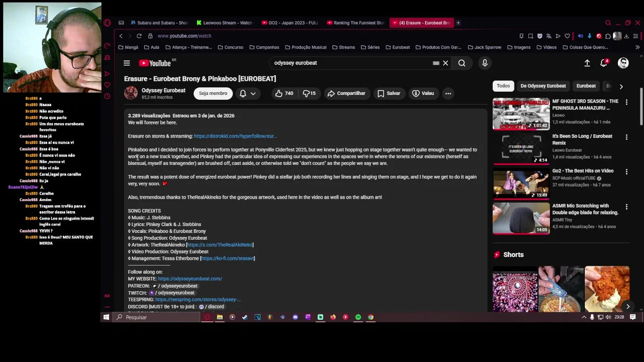Viewport: 644px width, 362px height.
Task: Click the magnifier search button
Action: (x=462, y=63)
